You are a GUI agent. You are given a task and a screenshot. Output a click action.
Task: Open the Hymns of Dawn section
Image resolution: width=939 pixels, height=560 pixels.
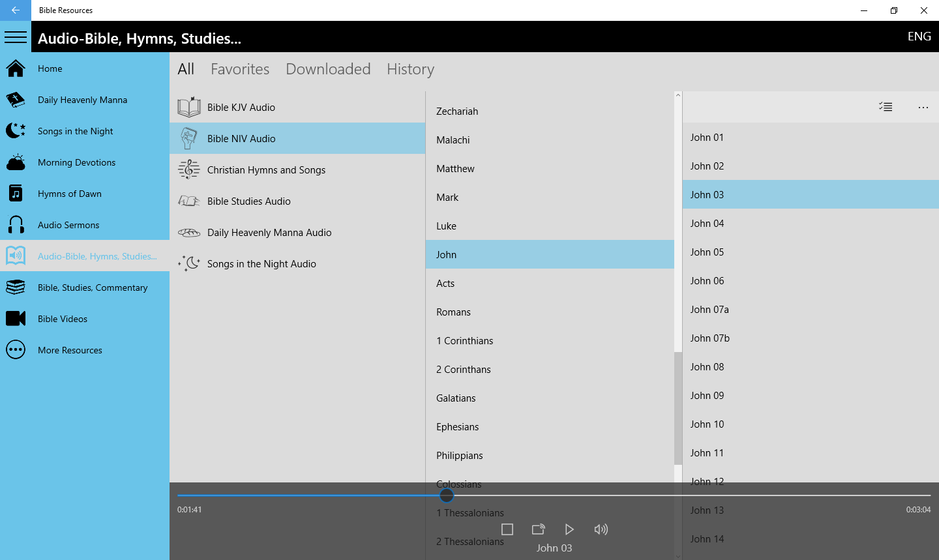[70, 193]
